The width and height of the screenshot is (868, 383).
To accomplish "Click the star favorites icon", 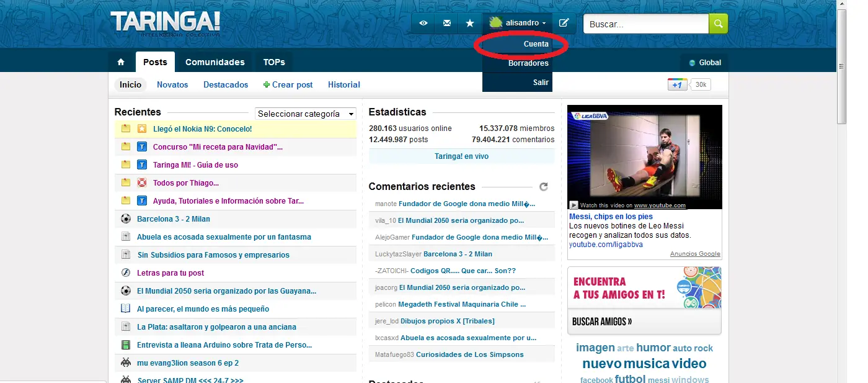I will [x=470, y=23].
